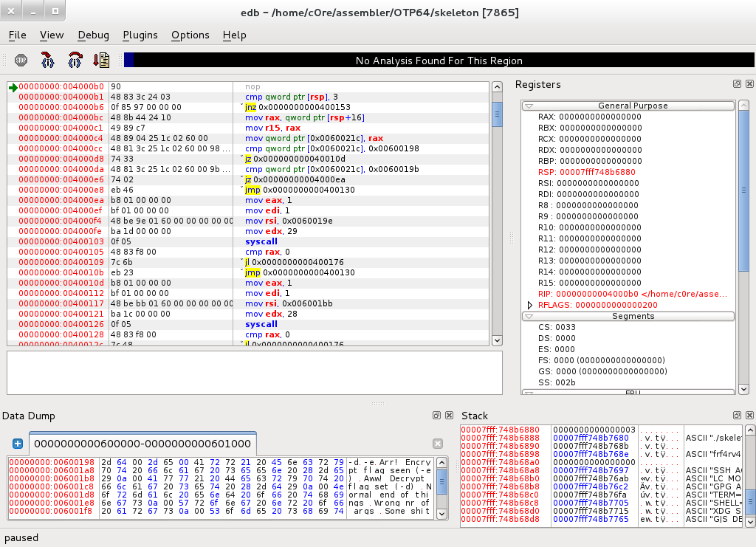Click Registers panel scroll up arrow
The width and height of the screenshot is (756, 547).
743,105
